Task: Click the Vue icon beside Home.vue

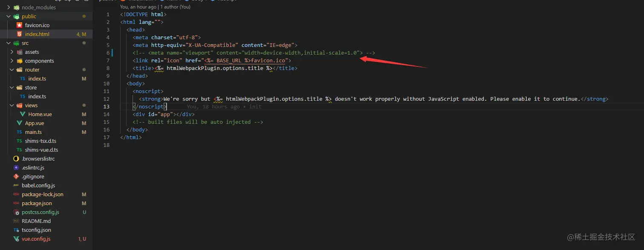Action: (23, 115)
